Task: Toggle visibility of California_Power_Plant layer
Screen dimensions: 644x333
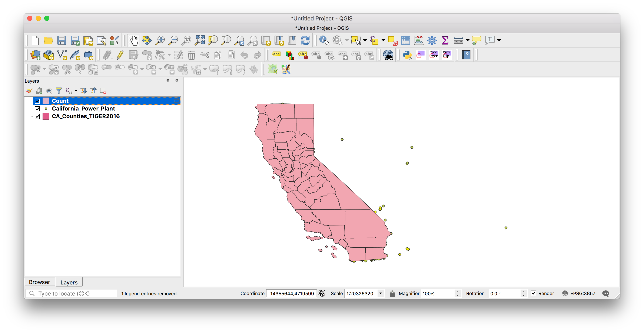Action: [x=36, y=108]
